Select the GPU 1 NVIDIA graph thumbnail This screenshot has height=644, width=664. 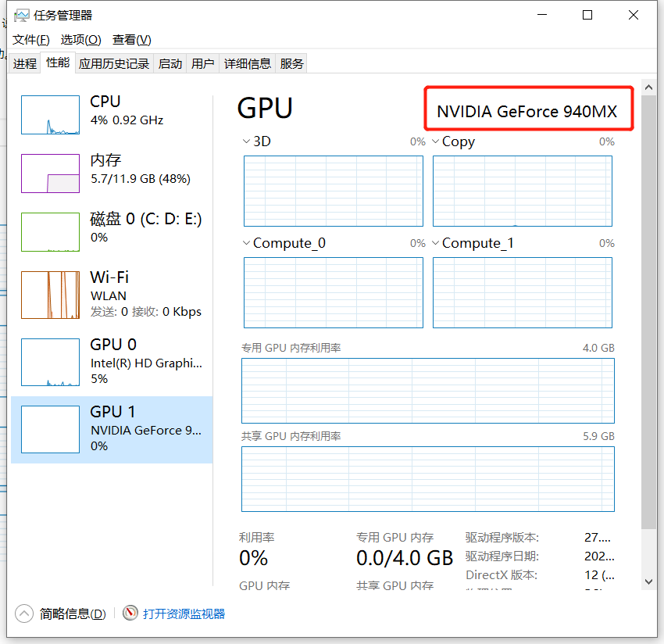click(x=51, y=429)
